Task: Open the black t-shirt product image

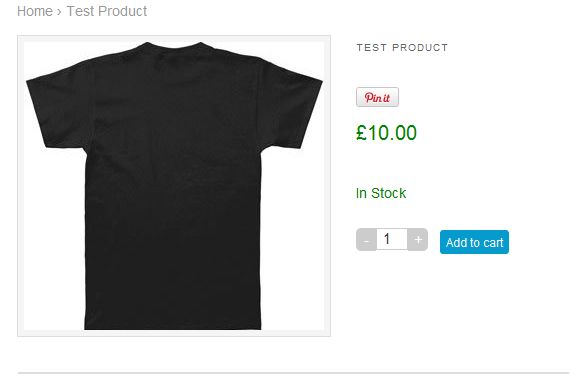Action: [x=174, y=186]
